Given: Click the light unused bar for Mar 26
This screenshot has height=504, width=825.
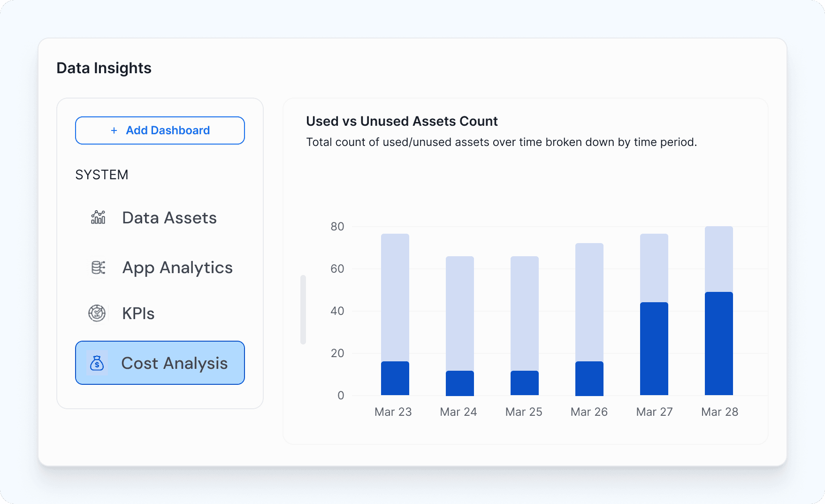Looking at the screenshot, I should coord(589,302).
